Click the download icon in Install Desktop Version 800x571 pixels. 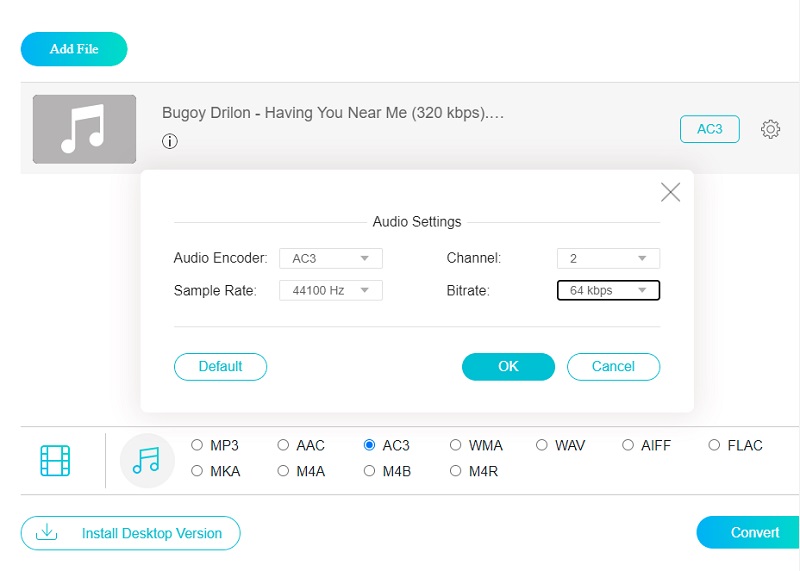[46, 533]
